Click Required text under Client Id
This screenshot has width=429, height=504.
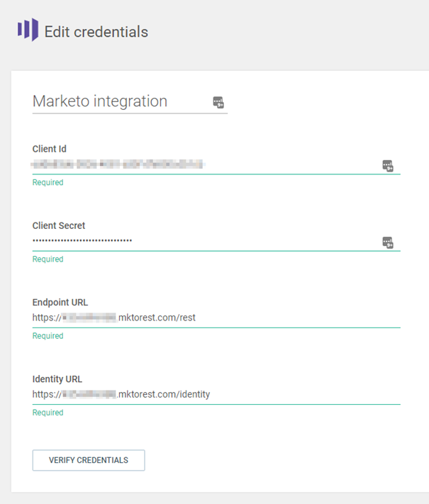48,182
